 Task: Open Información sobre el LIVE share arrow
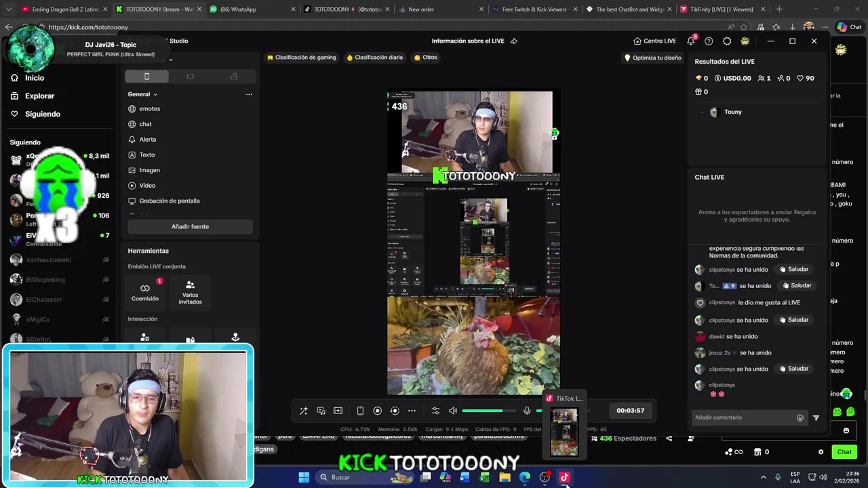514,41
